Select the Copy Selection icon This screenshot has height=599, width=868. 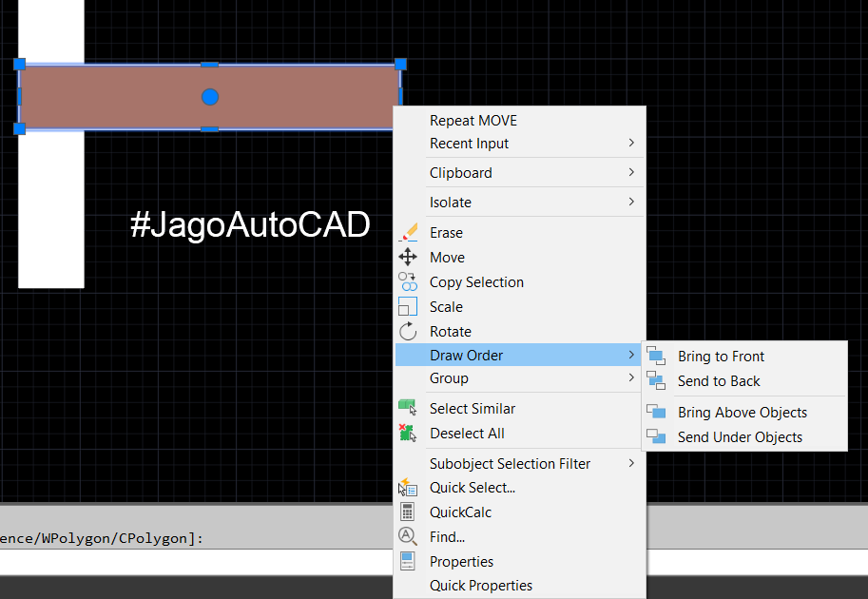pos(408,281)
